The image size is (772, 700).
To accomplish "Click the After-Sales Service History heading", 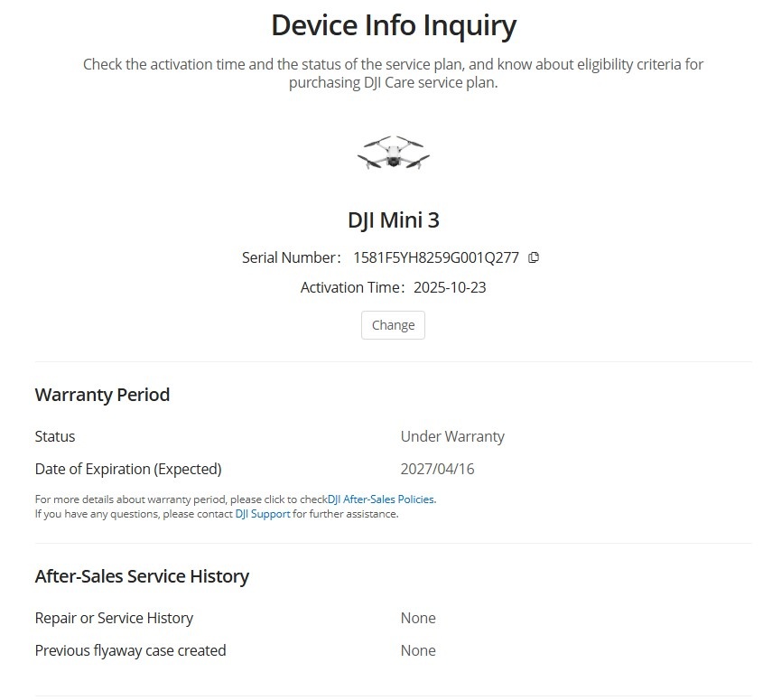I will tap(142, 576).
